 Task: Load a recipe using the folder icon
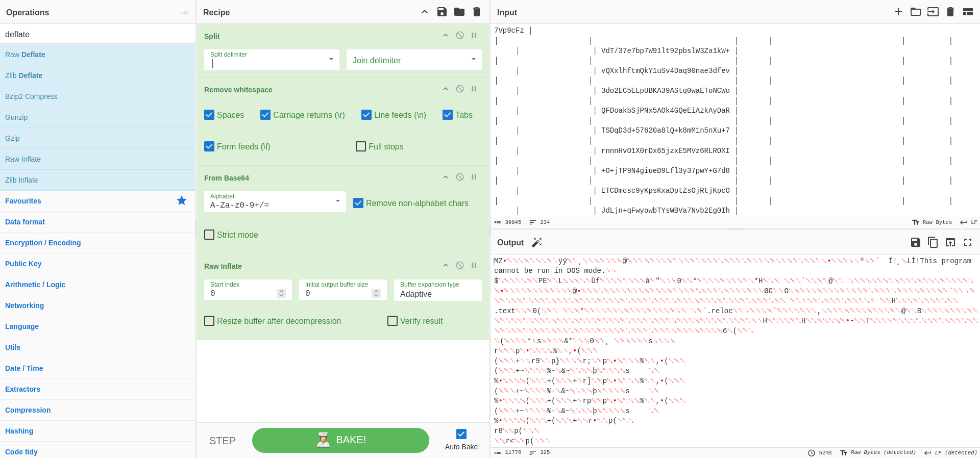pos(459,12)
